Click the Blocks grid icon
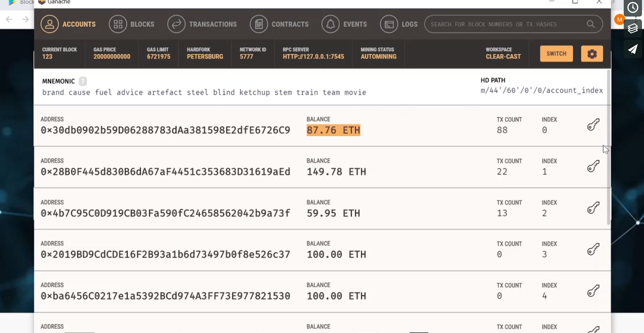Screen dimensions: 644x333 click(118, 24)
